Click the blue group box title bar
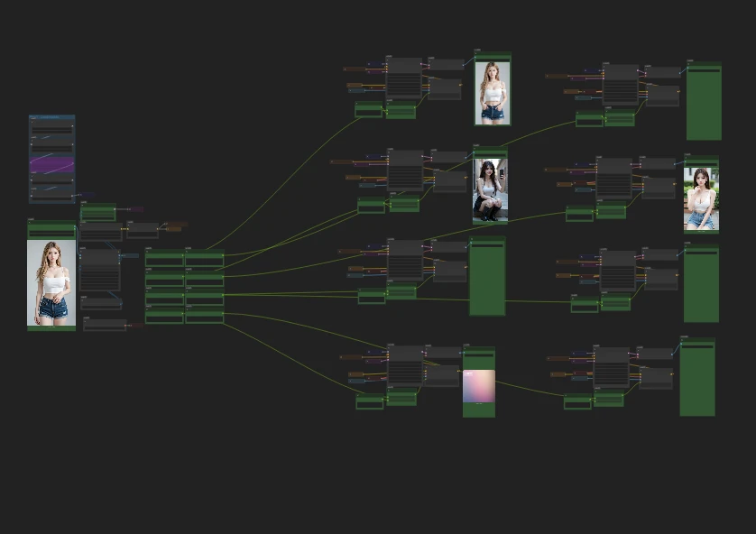756x534 pixels. click(51, 116)
